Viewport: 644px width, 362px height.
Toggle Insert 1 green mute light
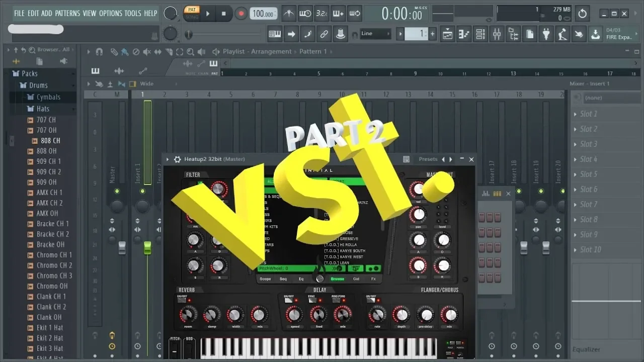coord(142,191)
